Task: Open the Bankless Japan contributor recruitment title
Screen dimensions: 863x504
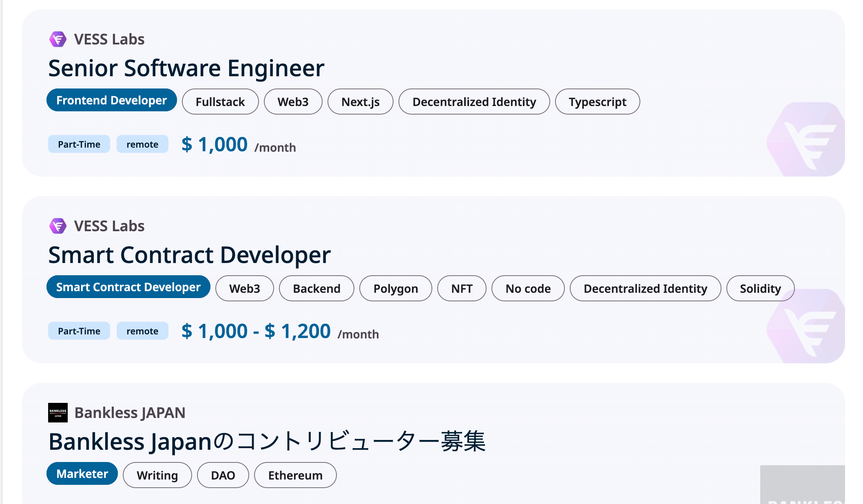Action: pyautogui.click(x=267, y=442)
